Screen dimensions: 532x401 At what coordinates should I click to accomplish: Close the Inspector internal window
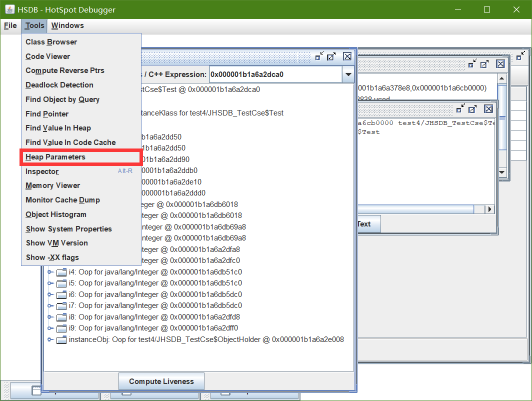[x=347, y=56]
